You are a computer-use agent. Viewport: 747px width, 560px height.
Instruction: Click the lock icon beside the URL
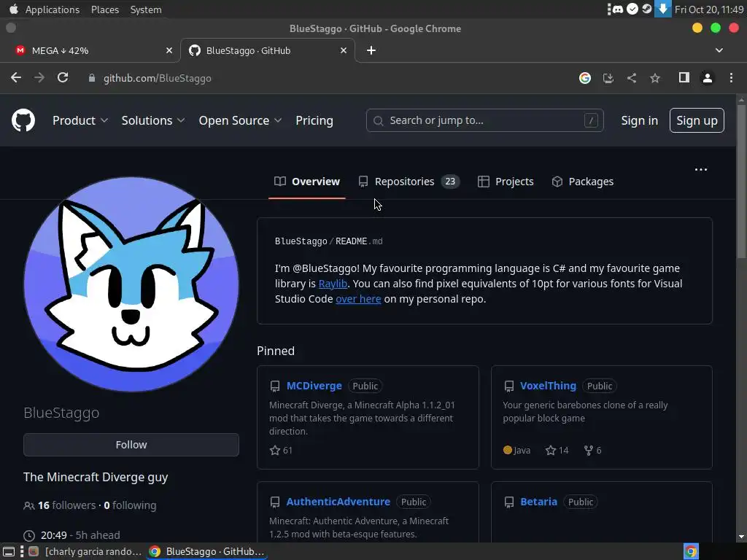coord(91,78)
